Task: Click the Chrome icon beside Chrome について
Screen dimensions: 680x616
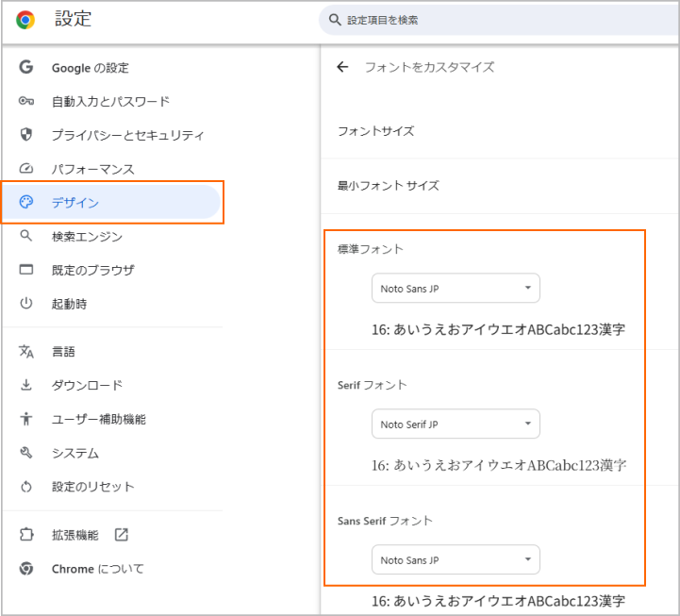Action: tap(26, 568)
